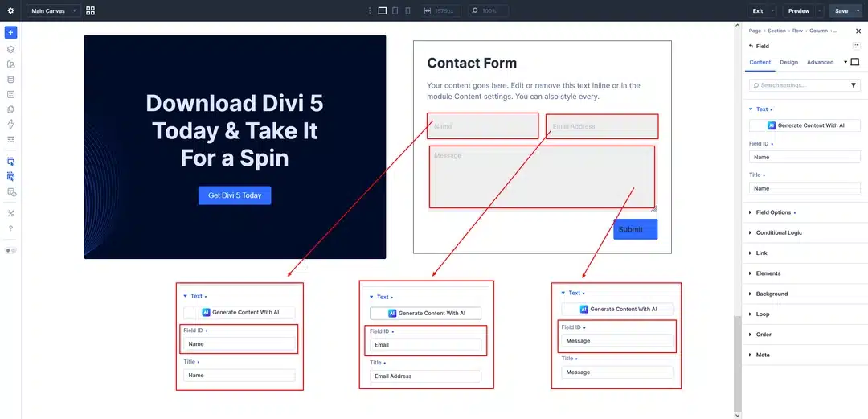This screenshot has width=868, height=419.
Task: Click Section in the breadcrumb
Action: [x=776, y=31]
